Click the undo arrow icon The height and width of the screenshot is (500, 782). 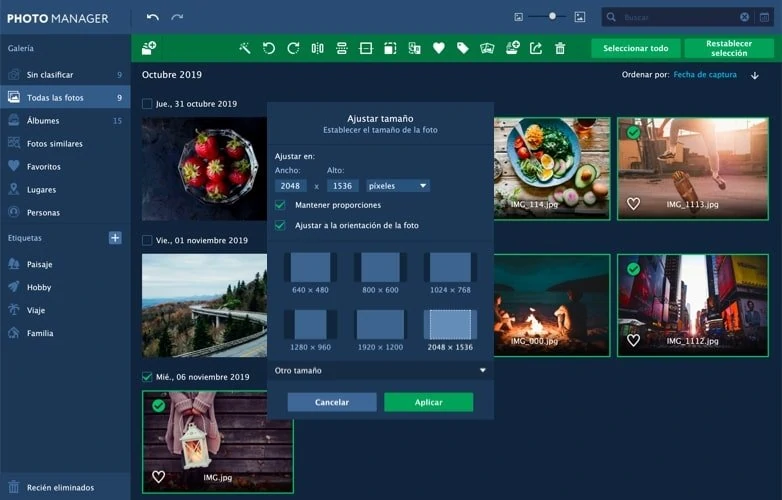coord(153,17)
